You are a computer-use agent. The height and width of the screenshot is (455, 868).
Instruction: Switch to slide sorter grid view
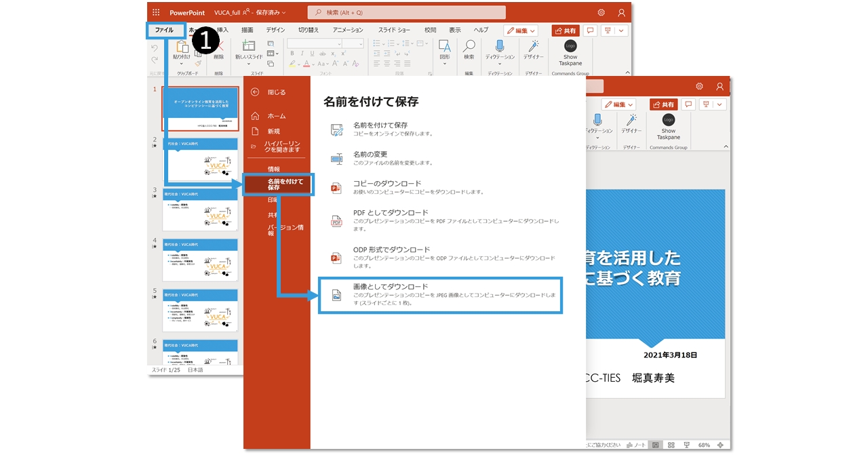point(671,445)
